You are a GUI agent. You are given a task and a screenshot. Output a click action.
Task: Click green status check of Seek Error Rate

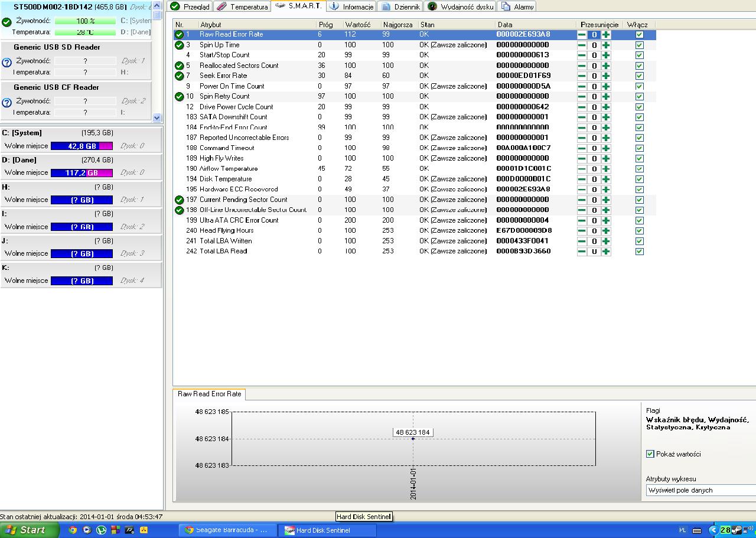click(x=180, y=76)
